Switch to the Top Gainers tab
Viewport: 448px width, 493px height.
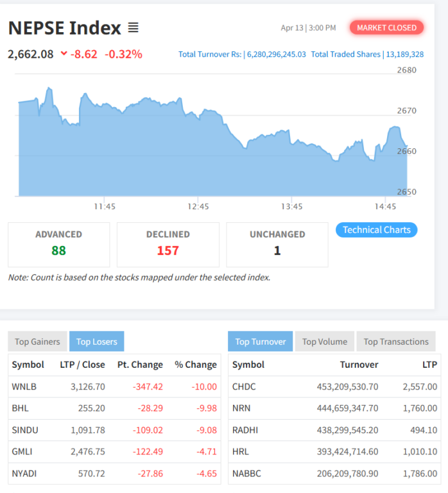pos(37,342)
